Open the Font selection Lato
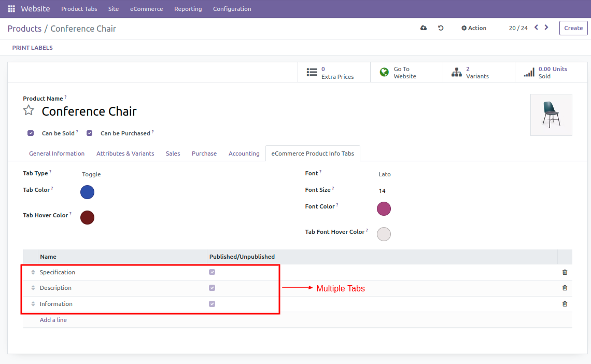Viewport: 591px width, 364px height. click(x=385, y=174)
